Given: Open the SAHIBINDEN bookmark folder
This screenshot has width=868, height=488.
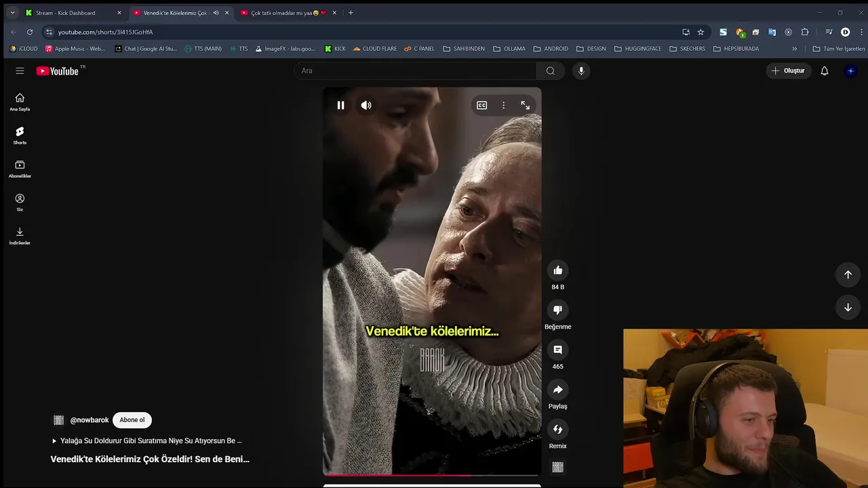Looking at the screenshot, I should point(464,49).
